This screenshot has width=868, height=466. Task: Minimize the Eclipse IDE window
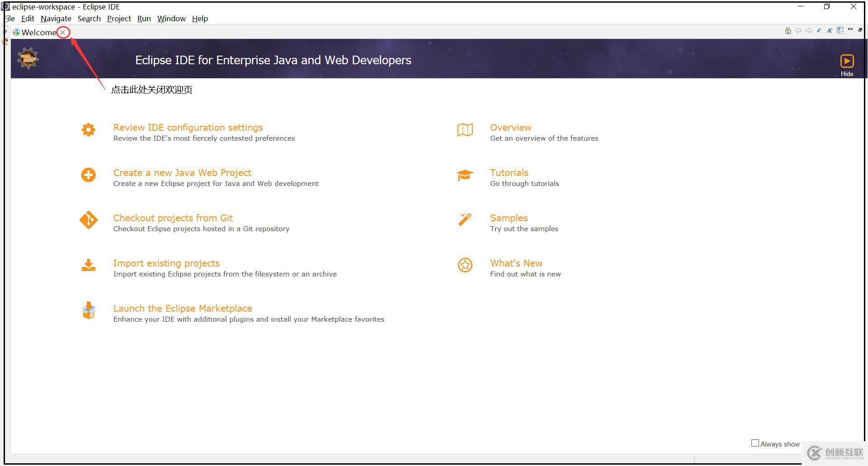801,6
